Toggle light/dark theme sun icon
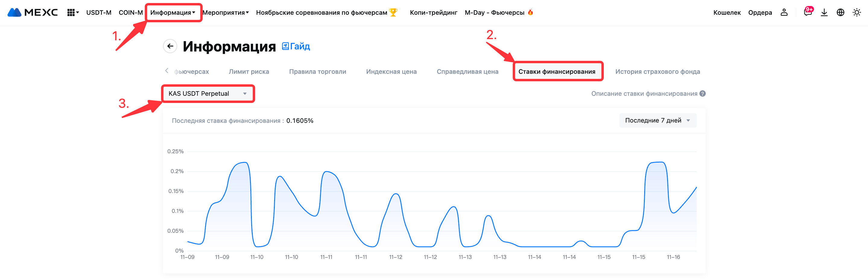This screenshot has width=868, height=280. (857, 12)
